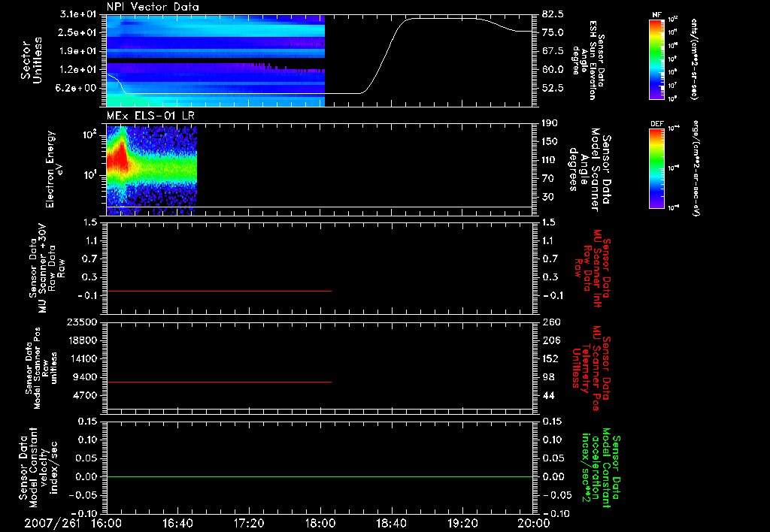Click the white sun elevation curve plateau

pos(442,18)
